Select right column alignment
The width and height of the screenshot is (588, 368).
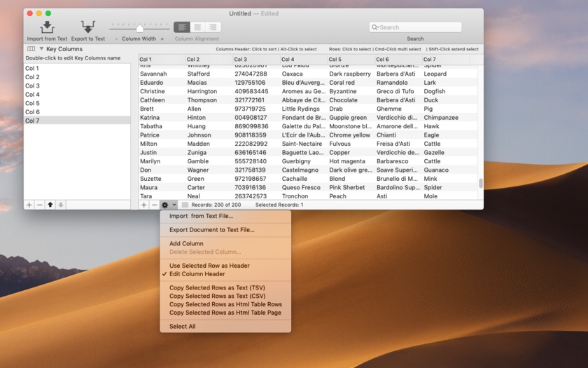[212, 27]
